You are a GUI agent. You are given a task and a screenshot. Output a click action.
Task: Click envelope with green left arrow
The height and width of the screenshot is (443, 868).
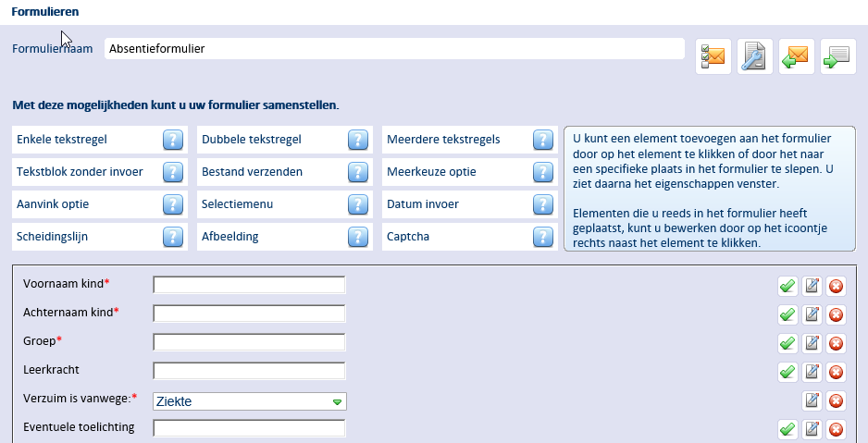797,56
